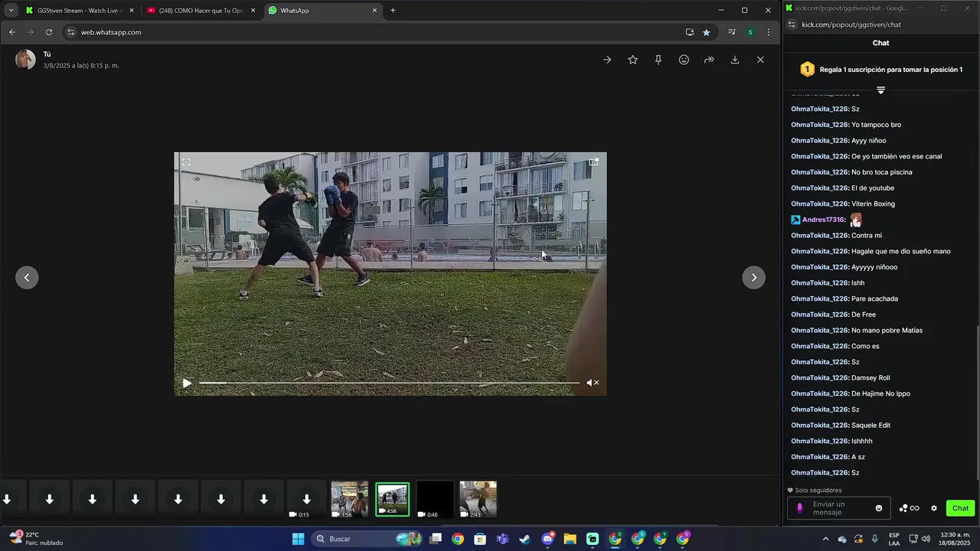Go to the next media item
Screen dimensions: 980x551
pos(754,277)
